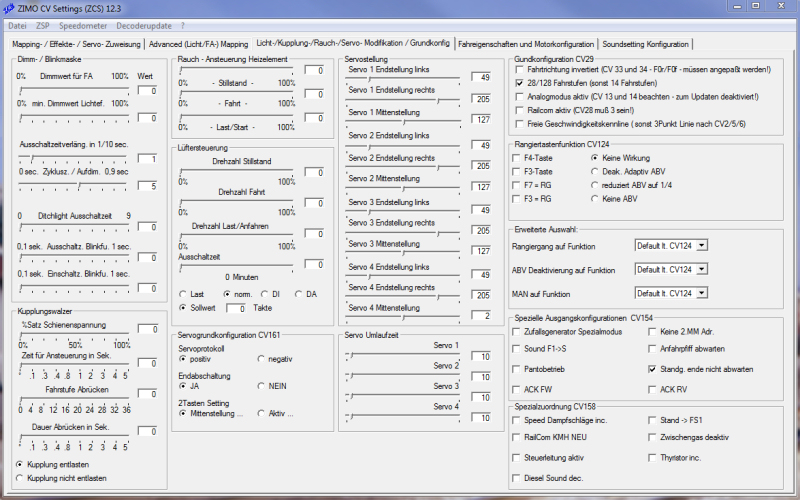The width and height of the screenshot is (800, 500).
Task: Select 2Tasten Setting Aktiv radio button
Action: (261, 414)
